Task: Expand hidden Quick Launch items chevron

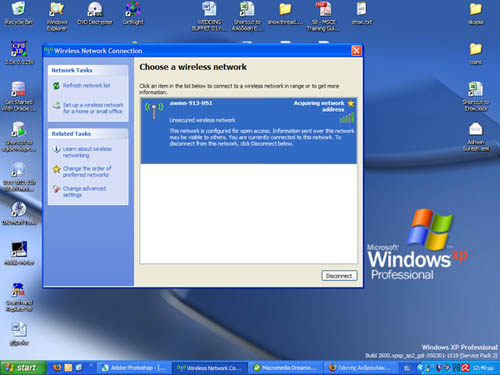Action: pos(91,366)
